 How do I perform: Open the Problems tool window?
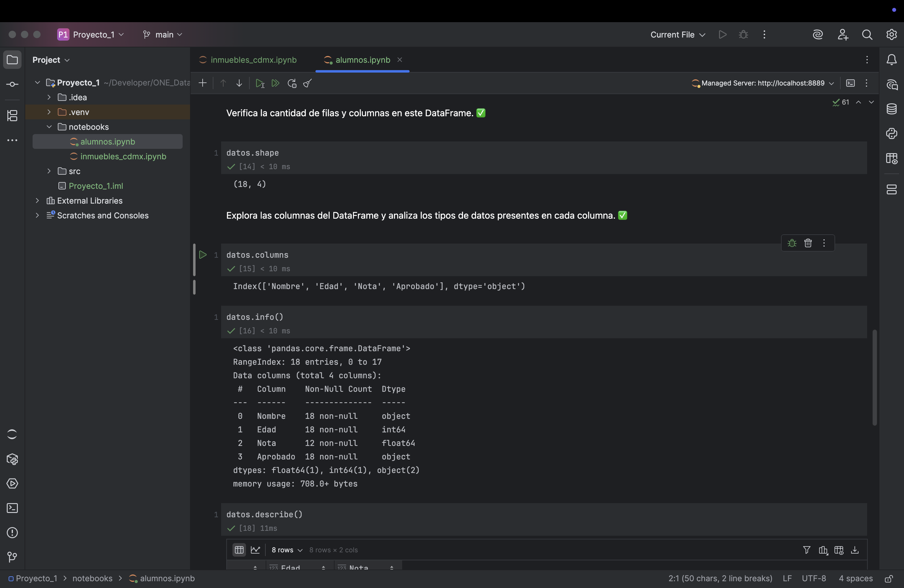pos(12,533)
